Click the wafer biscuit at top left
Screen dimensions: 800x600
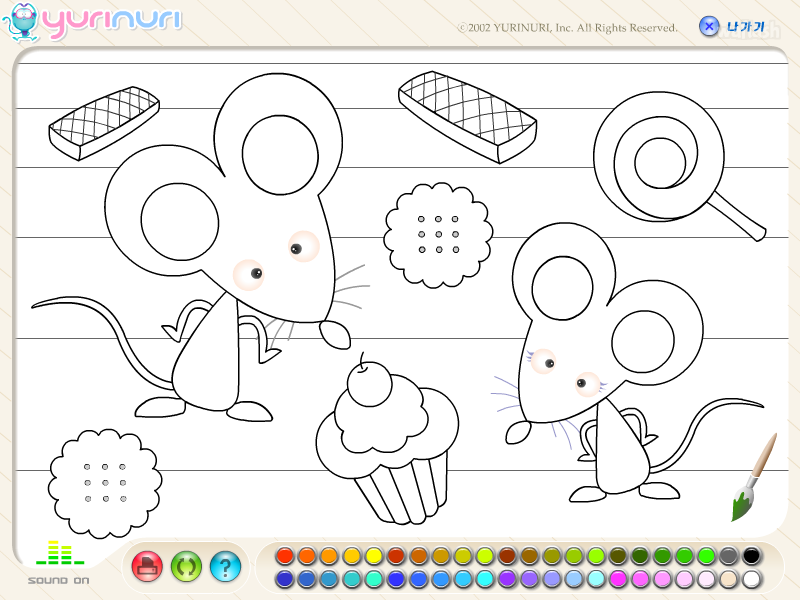(x=104, y=123)
